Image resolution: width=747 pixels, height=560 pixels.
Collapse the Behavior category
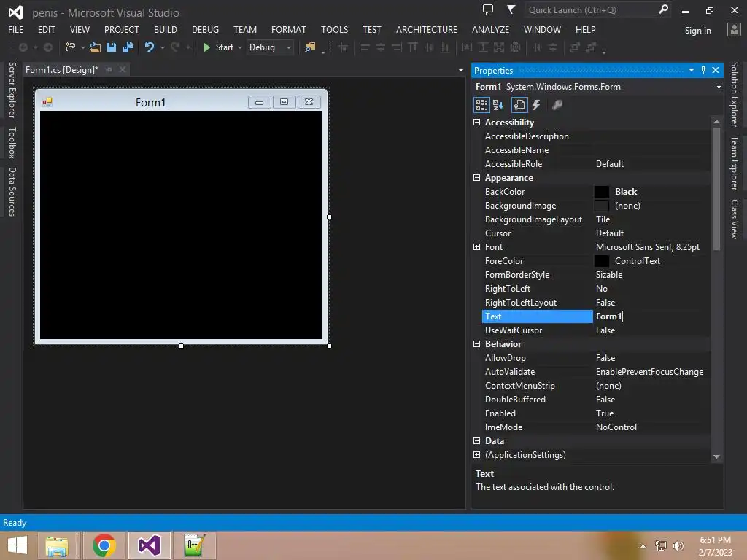pyautogui.click(x=476, y=344)
